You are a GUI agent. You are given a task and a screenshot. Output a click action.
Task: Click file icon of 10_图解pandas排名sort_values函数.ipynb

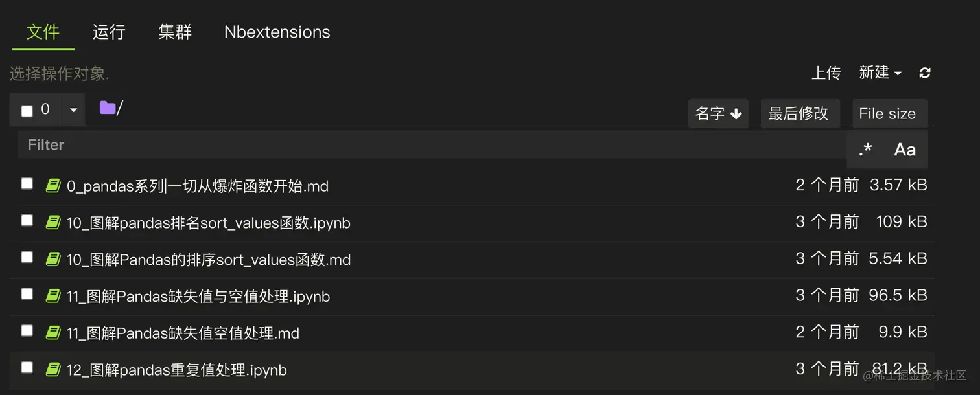point(53,223)
